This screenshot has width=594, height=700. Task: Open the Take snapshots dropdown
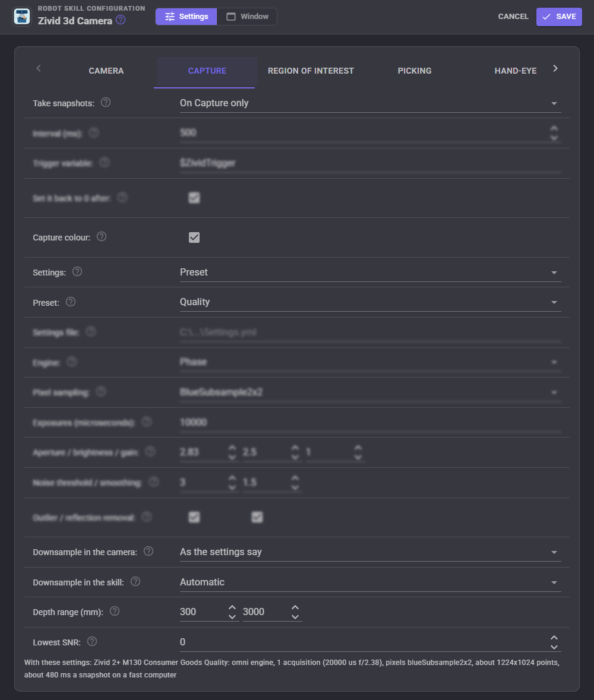point(370,103)
